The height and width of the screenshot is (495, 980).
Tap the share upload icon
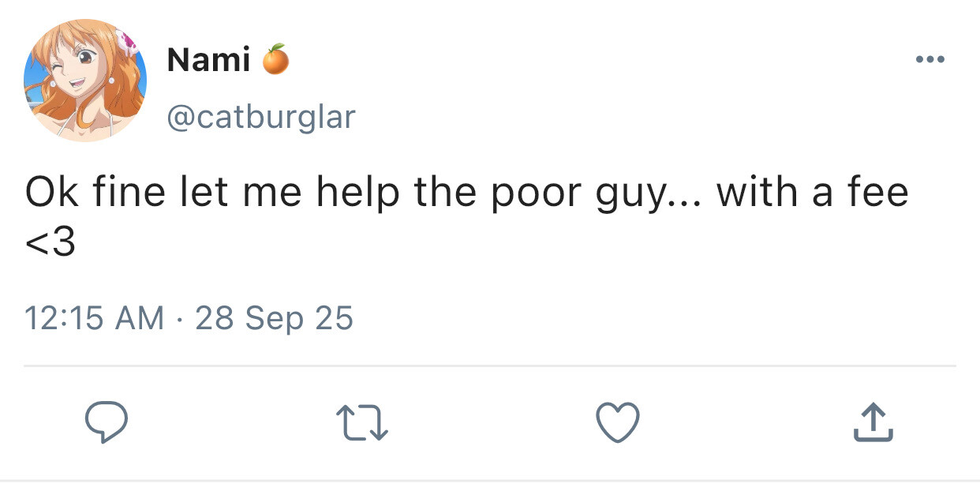point(873,422)
